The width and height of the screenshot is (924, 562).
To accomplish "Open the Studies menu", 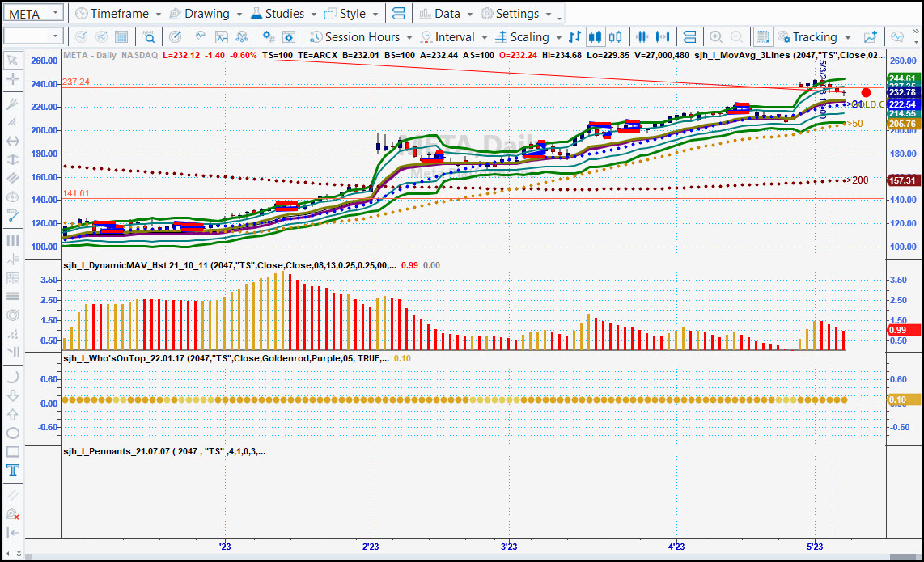I will coord(283,14).
